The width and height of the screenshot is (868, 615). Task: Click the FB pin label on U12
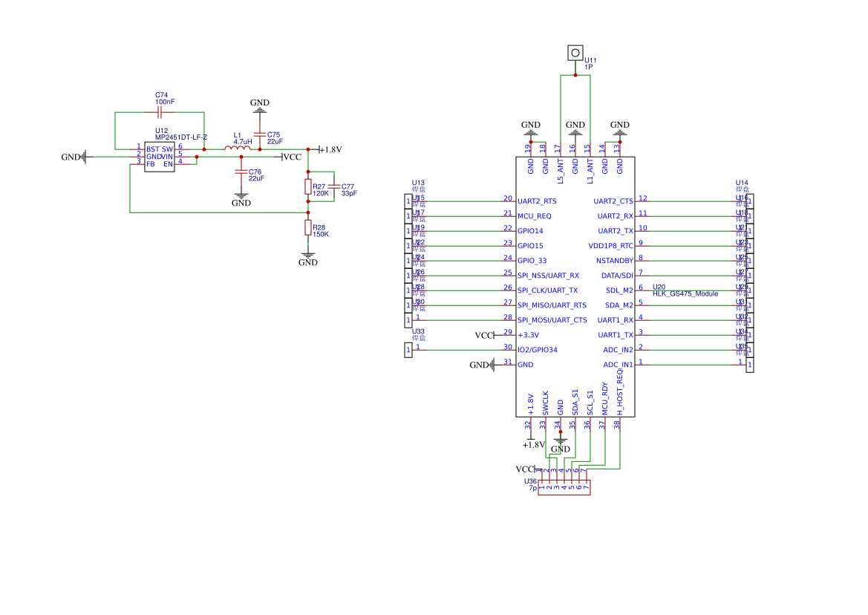coord(151,164)
